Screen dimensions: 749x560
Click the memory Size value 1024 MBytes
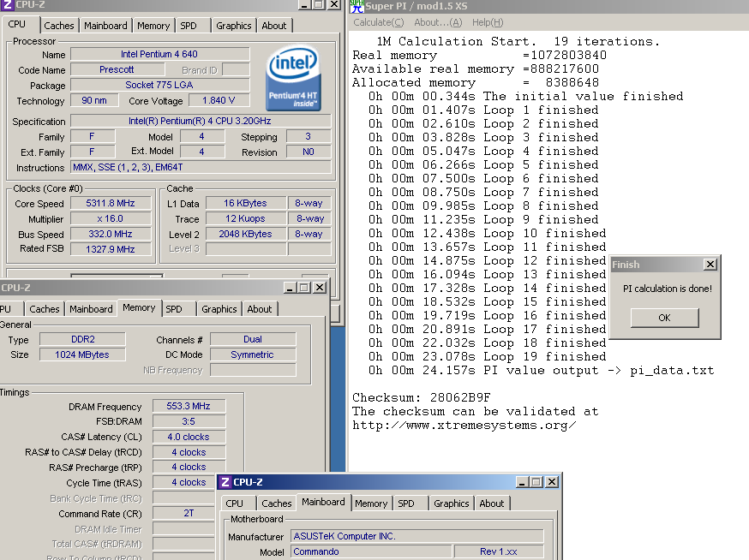82,354
